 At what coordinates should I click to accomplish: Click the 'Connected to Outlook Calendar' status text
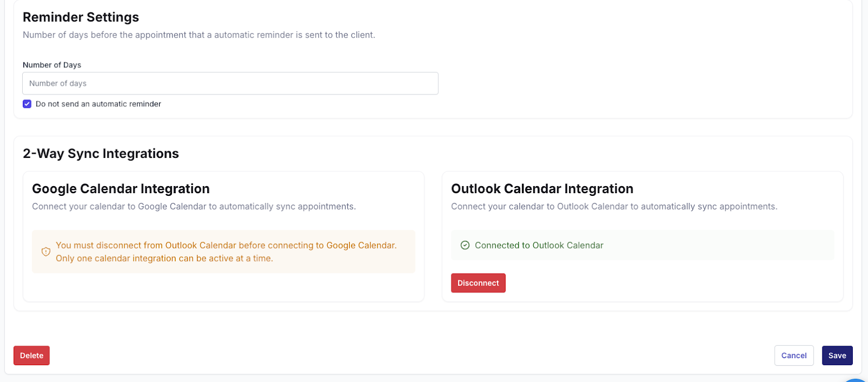[x=539, y=245]
